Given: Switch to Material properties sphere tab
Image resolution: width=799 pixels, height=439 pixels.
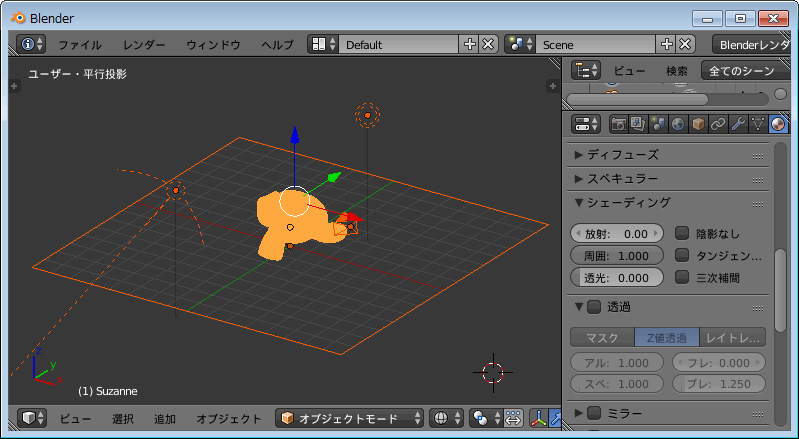Looking at the screenshot, I should (778, 124).
